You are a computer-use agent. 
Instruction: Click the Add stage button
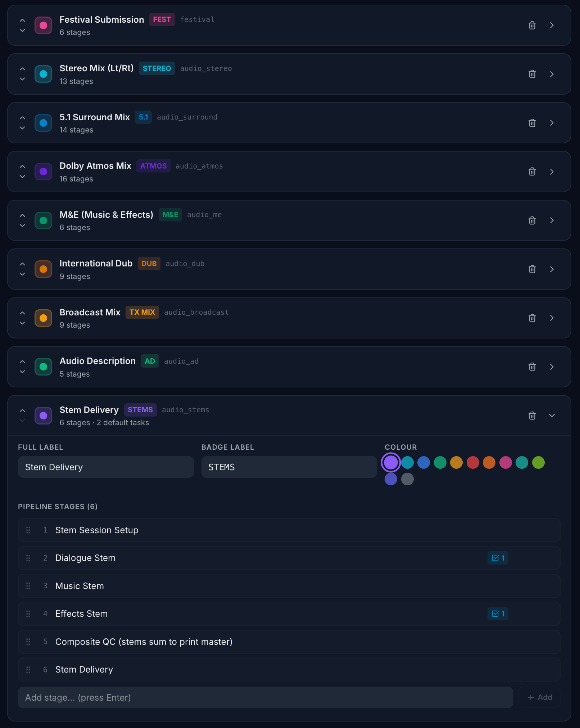[x=539, y=697]
